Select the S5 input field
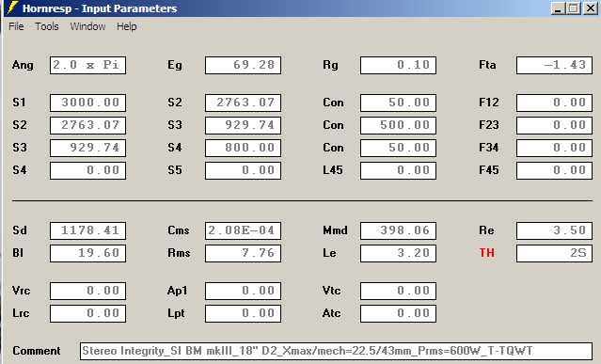Image resolution: width=601 pixels, height=364 pixels. click(x=243, y=170)
